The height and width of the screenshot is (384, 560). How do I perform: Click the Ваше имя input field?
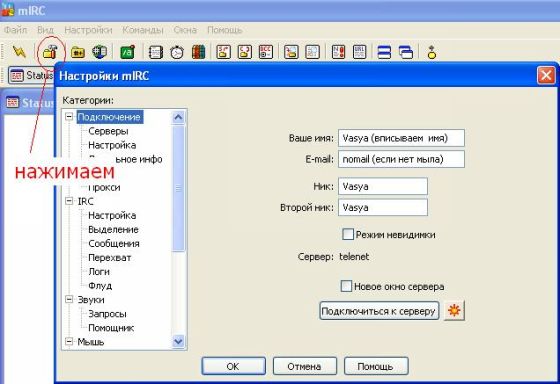(x=401, y=138)
